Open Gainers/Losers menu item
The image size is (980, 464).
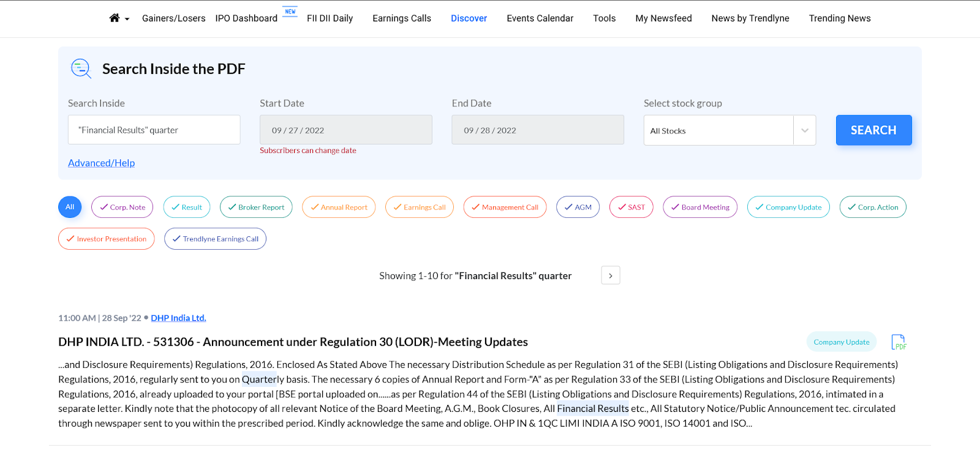(x=174, y=18)
